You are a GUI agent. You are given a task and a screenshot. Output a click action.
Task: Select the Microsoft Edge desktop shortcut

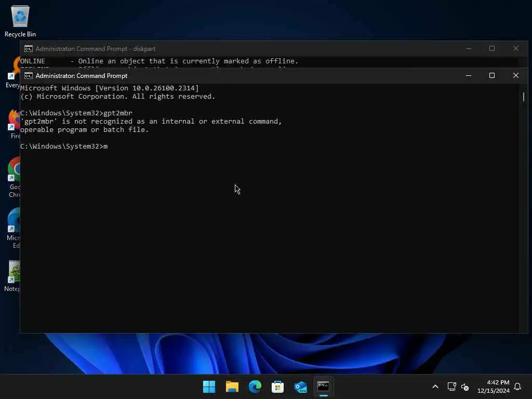[14, 228]
